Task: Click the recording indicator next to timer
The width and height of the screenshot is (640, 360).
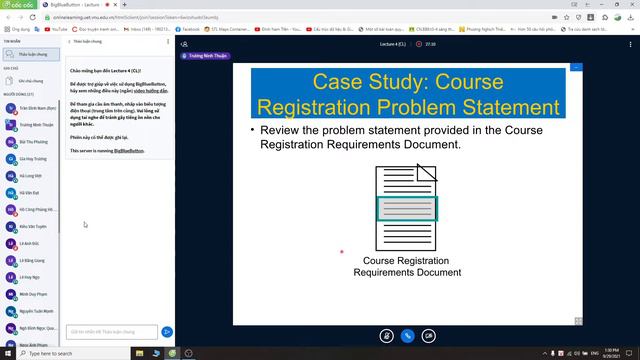Action: (x=419, y=44)
